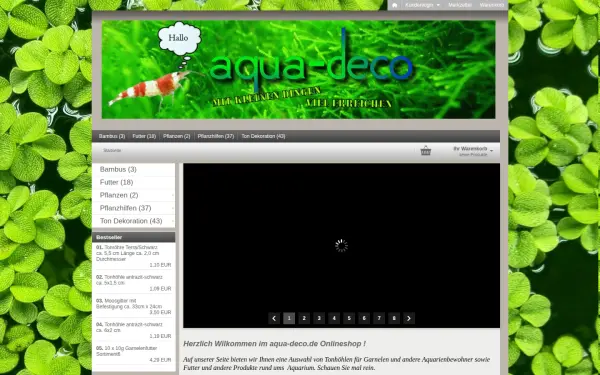Image resolution: width=600 pixels, height=375 pixels.
Task: Go to home via house icon
Action: (395, 5)
